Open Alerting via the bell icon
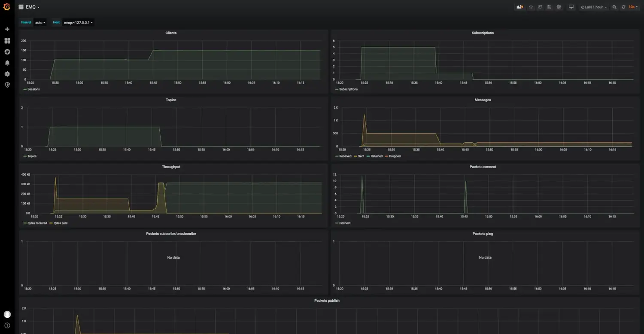The height and width of the screenshot is (334, 644). 7,63
